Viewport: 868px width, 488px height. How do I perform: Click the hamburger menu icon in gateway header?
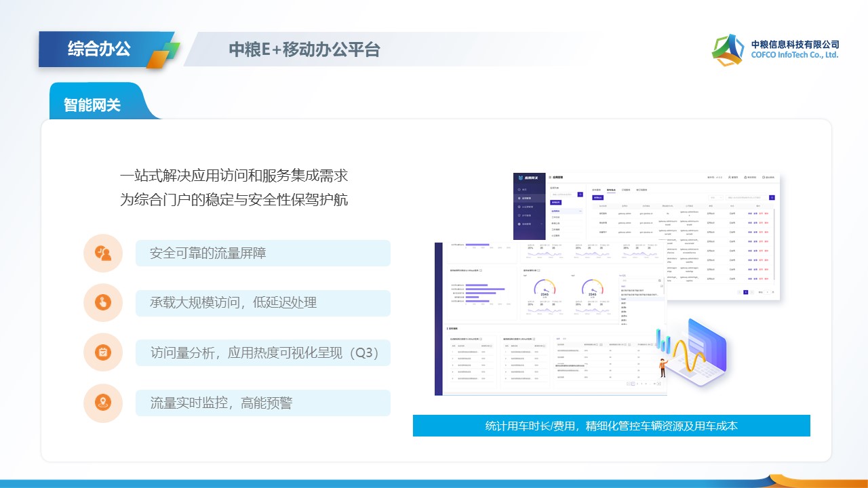551,177
